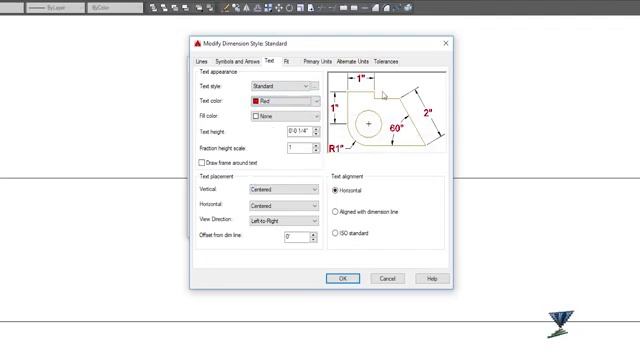Open the Text style dropdown
This screenshot has height=360, width=640.
[x=280, y=86]
